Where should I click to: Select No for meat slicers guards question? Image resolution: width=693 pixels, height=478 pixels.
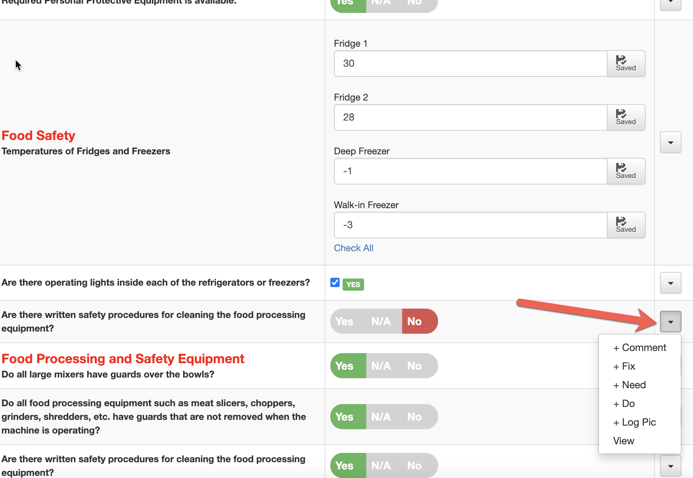pyautogui.click(x=414, y=417)
